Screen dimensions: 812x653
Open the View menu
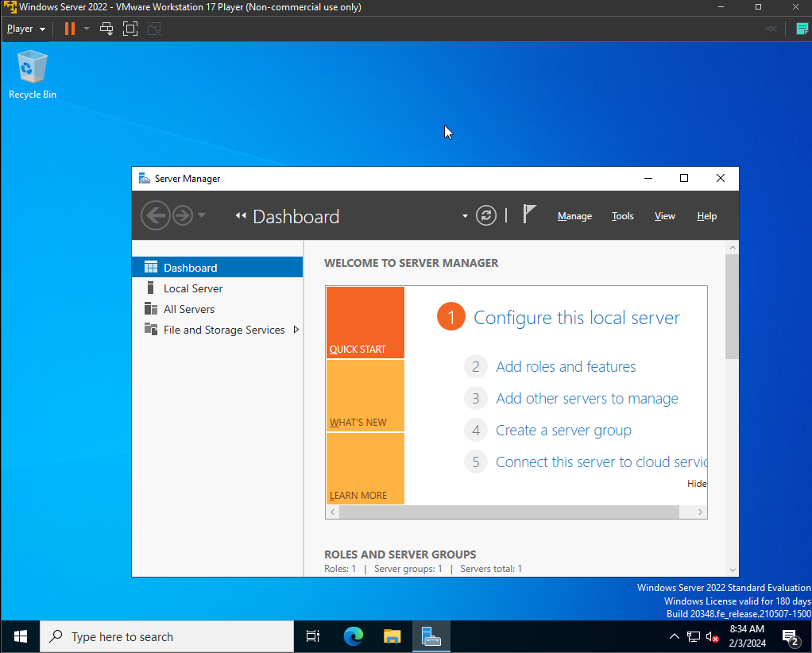[664, 216]
